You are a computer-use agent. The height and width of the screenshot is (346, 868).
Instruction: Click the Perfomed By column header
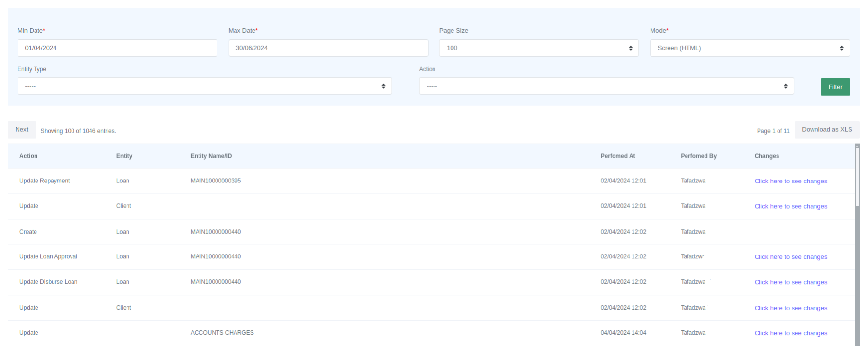coord(698,156)
